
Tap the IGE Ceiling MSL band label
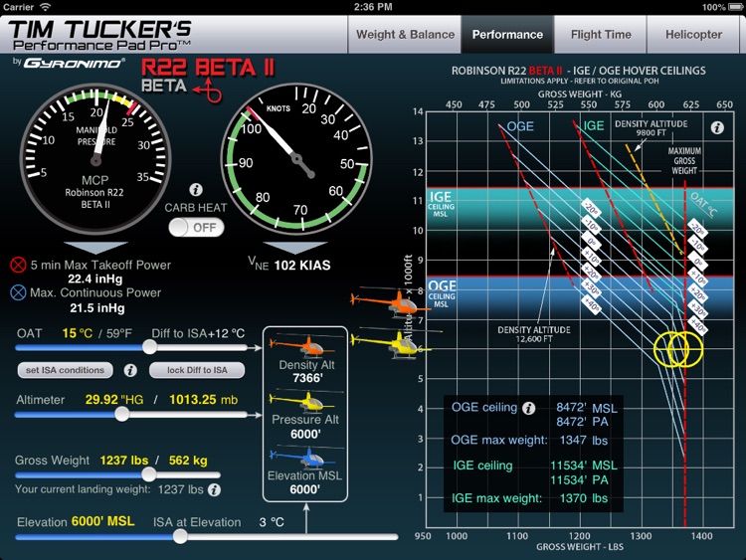coord(441,204)
